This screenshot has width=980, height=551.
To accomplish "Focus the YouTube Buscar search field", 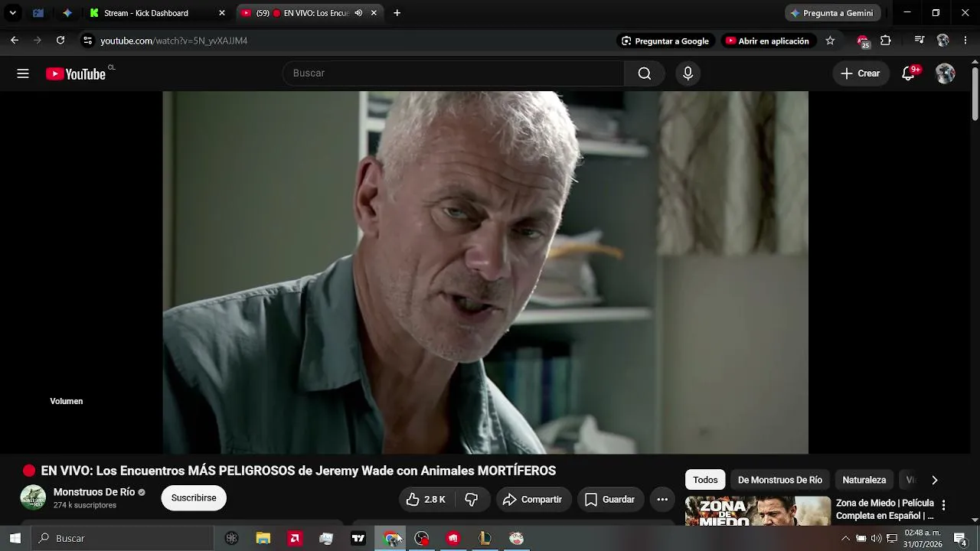I will [453, 73].
